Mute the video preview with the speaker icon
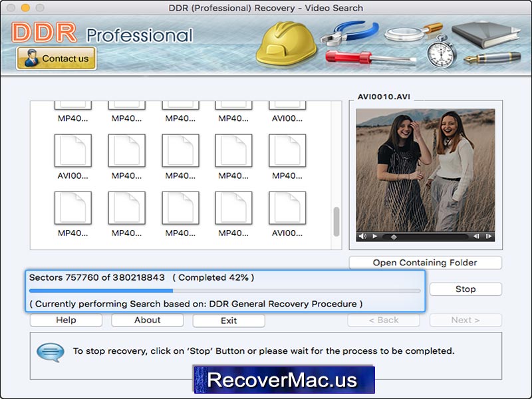The width and height of the screenshot is (532, 399). tap(362, 236)
